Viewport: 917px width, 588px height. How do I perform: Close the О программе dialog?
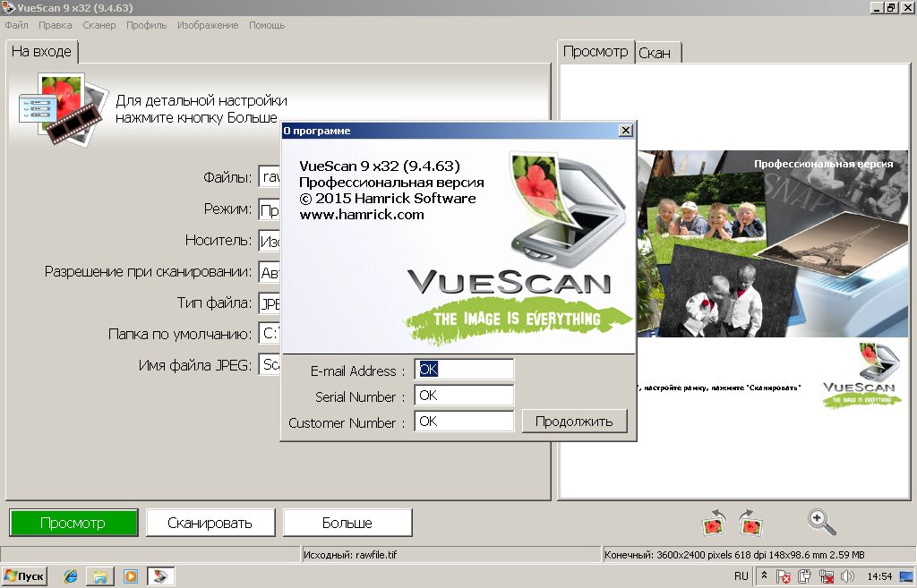click(x=625, y=131)
